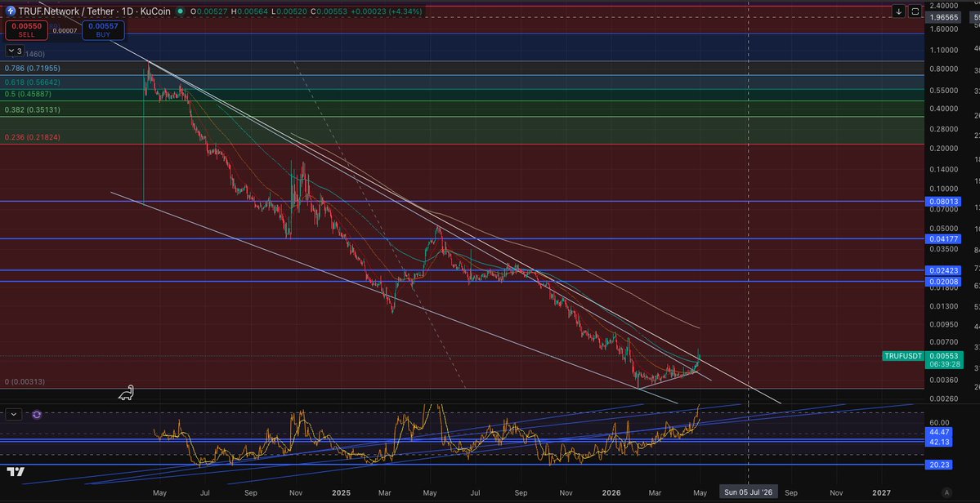
Task: Click the RSI 20.23 level label
Action: point(939,465)
